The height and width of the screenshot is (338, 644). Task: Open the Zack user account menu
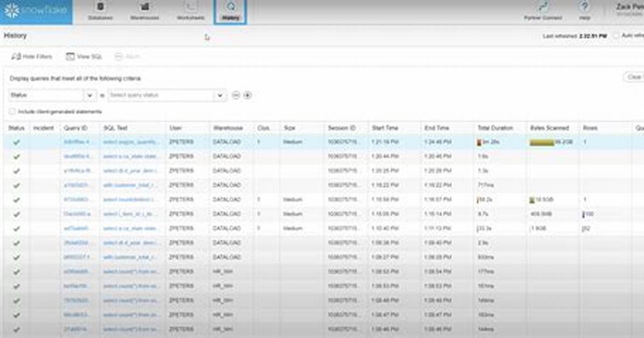[629, 9]
